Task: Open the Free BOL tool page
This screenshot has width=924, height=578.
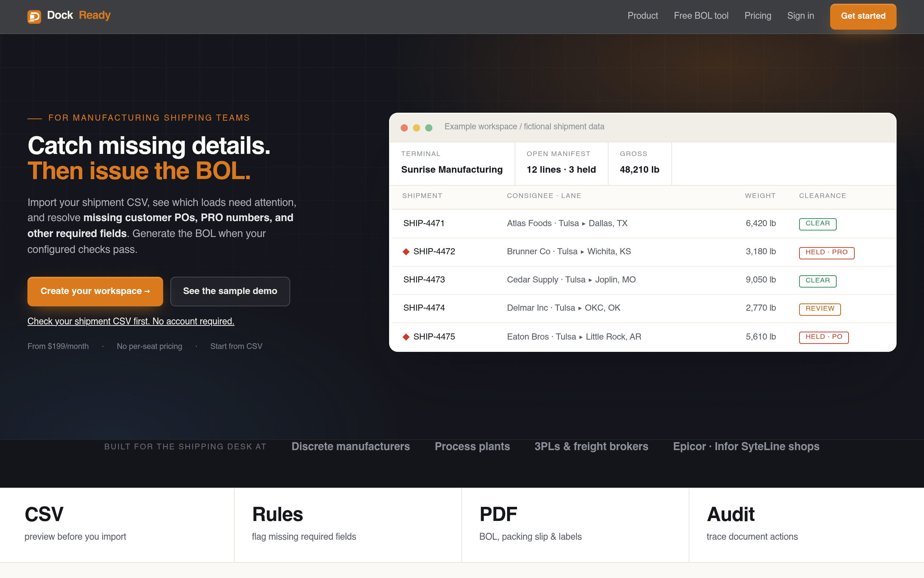Action: point(701,16)
